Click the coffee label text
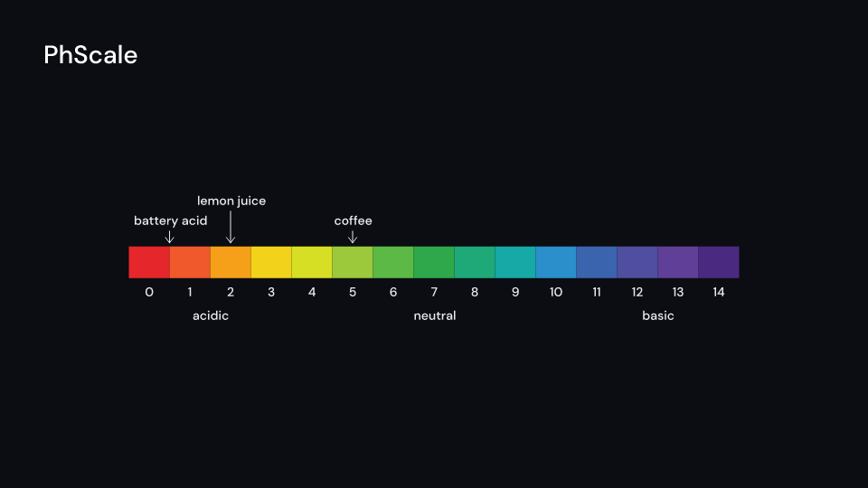This screenshot has width=868, height=488. click(x=354, y=221)
